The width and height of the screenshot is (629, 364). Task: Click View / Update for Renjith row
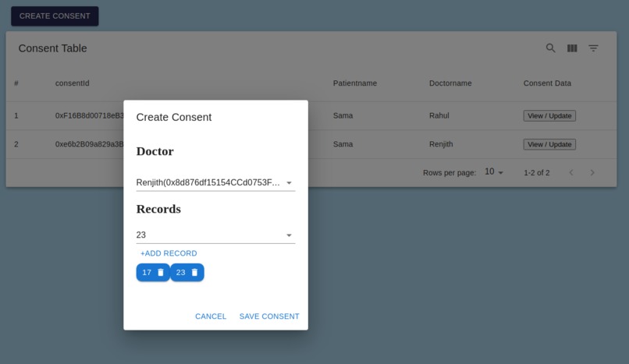click(549, 144)
